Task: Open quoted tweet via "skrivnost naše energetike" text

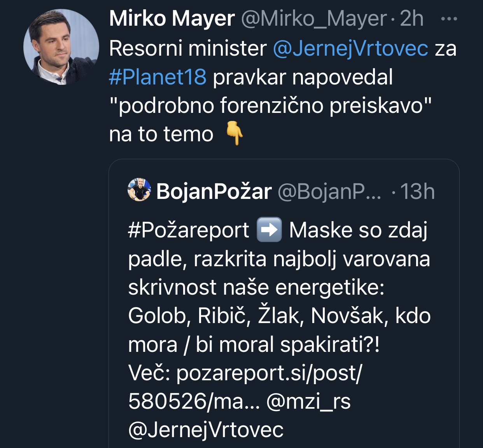Action: [x=256, y=287]
